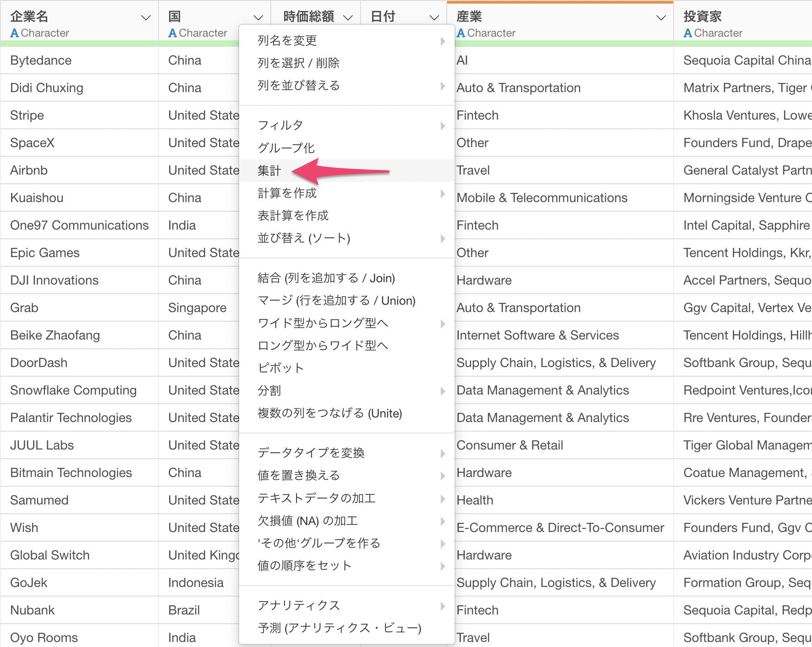Choose 列を選択 / 削除 from the menu
812x647 pixels.
pyautogui.click(x=347, y=63)
